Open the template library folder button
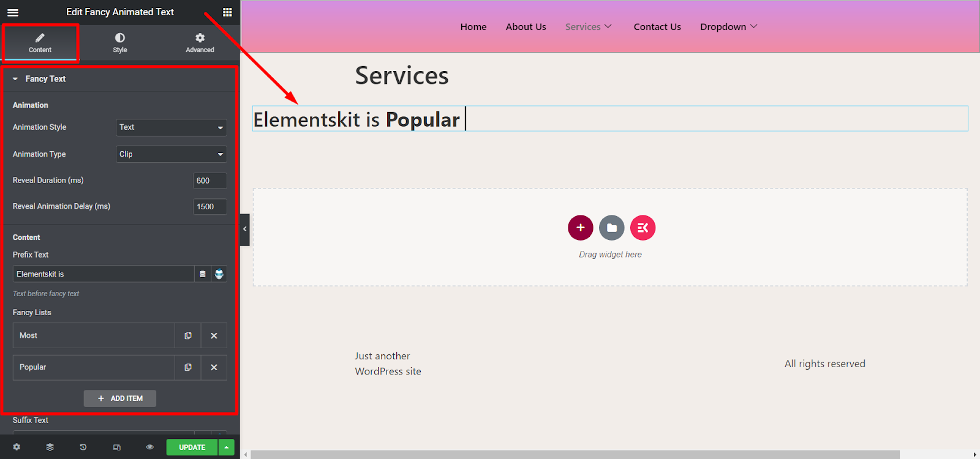 click(x=612, y=228)
